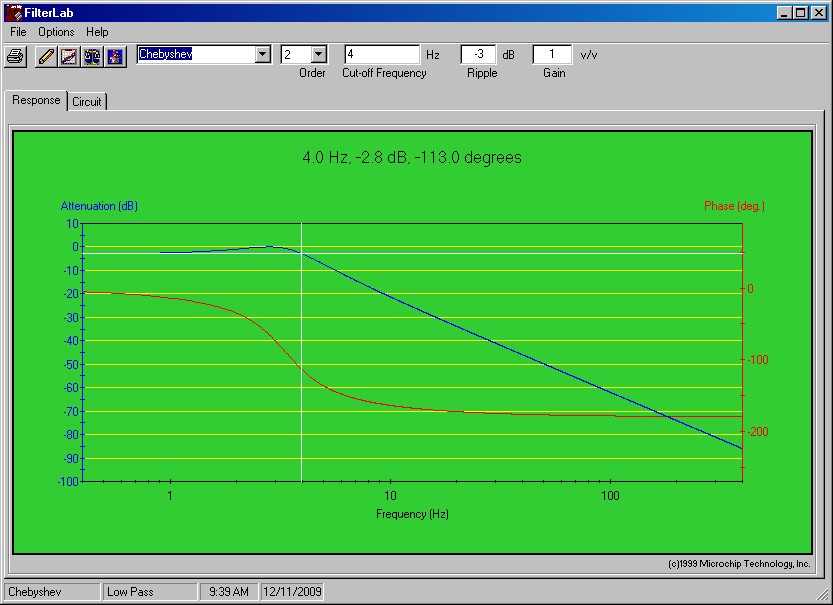
Task: Click the 'Cut-off Frequency' label
Action: [384, 73]
